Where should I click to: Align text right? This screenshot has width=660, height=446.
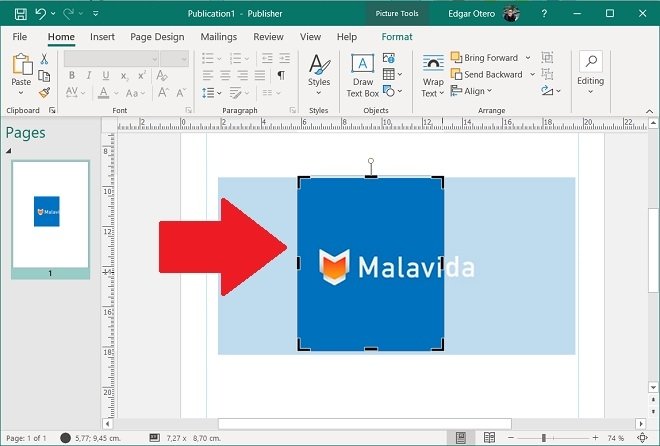click(242, 76)
